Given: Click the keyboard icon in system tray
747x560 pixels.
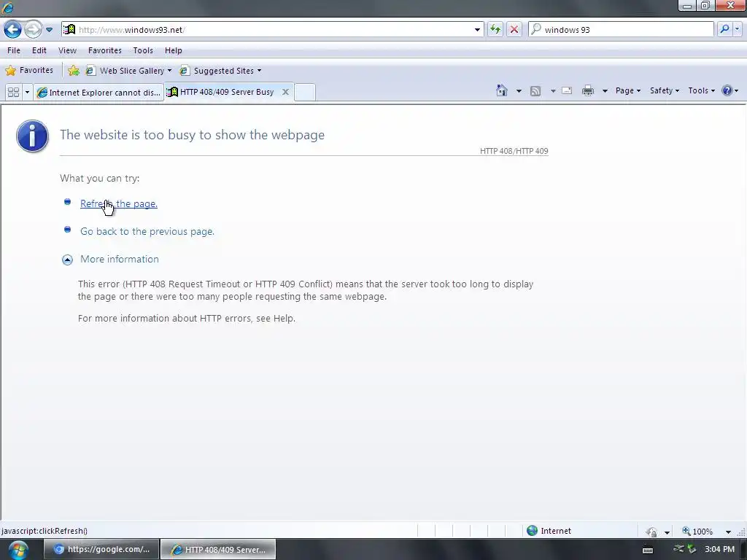Looking at the screenshot, I should click(x=648, y=550).
